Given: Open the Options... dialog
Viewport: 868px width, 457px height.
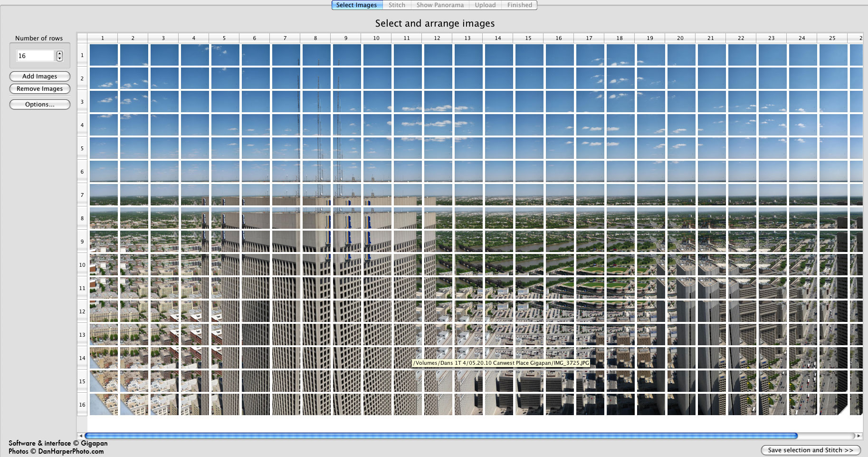Looking at the screenshot, I should [x=40, y=104].
